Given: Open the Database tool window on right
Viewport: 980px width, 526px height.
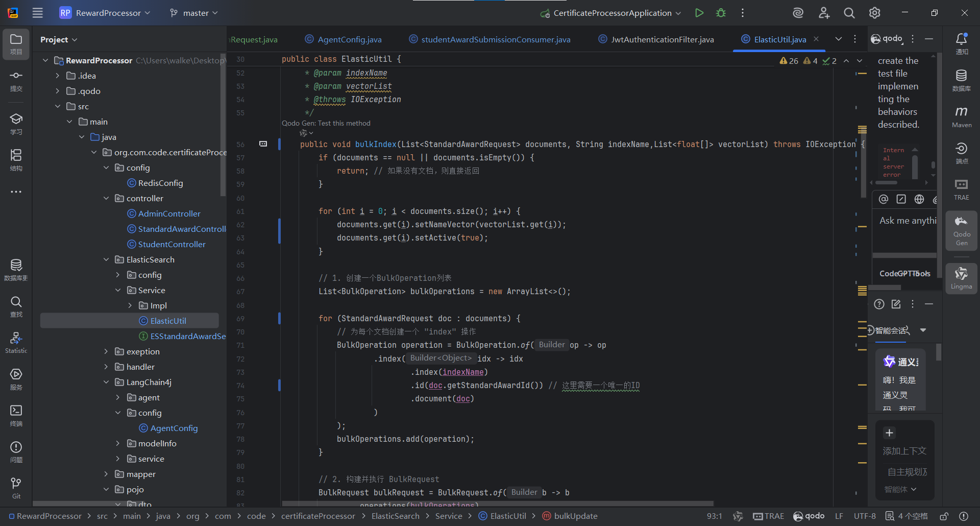Looking at the screenshot, I should (x=962, y=81).
